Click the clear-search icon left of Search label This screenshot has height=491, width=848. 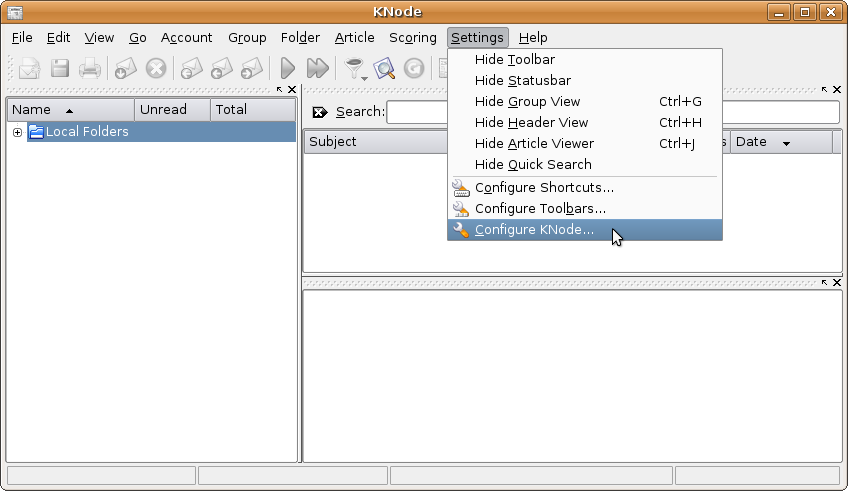pos(320,112)
